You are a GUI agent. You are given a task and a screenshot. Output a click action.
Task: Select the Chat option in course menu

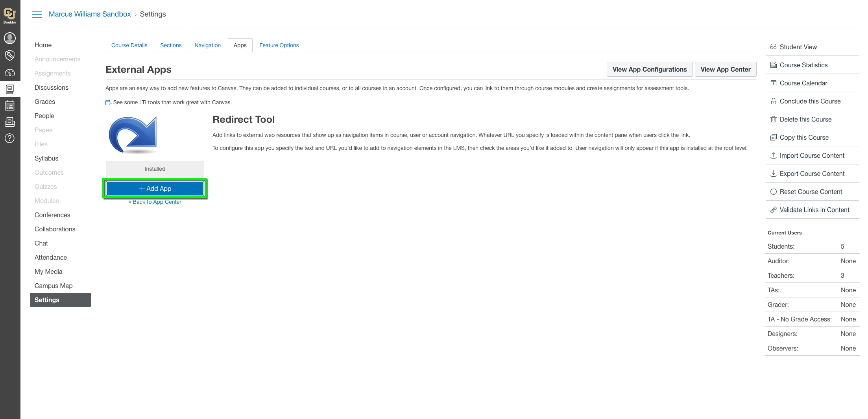tap(41, 243)
